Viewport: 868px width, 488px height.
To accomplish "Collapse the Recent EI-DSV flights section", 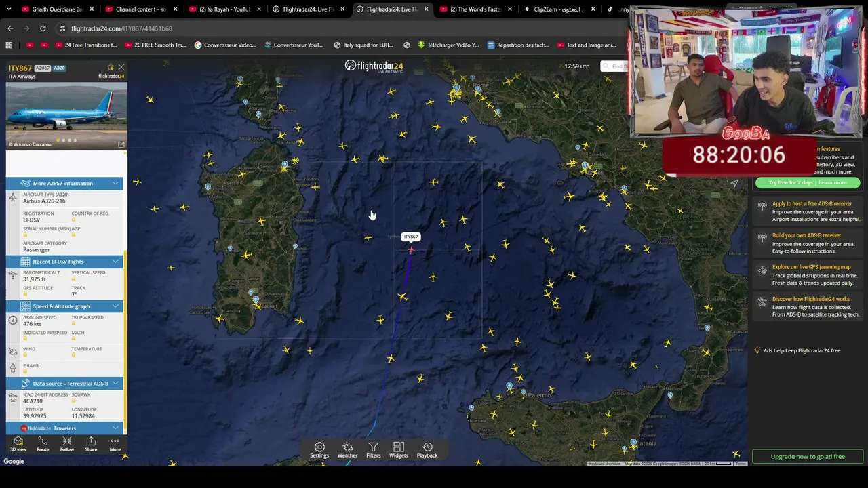I will (65, 262).
